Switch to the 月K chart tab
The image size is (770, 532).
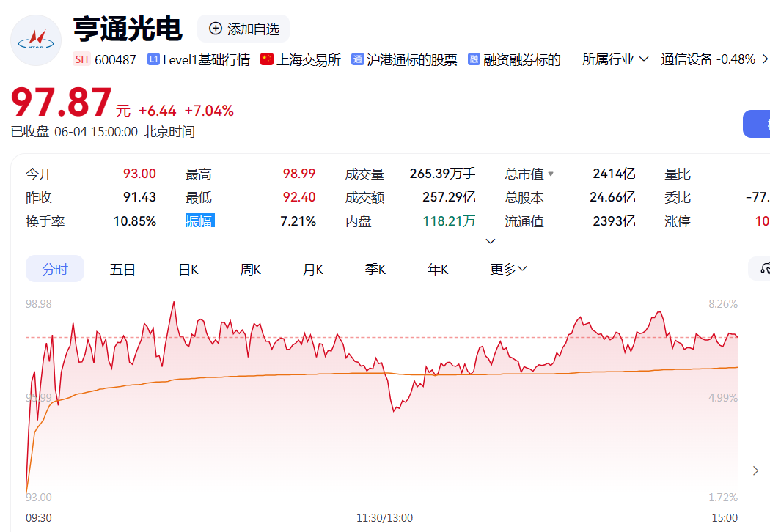313,269
